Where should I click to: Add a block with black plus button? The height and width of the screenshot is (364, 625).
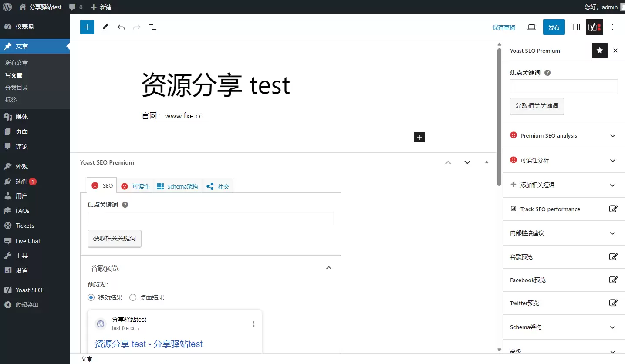[419, 137]
